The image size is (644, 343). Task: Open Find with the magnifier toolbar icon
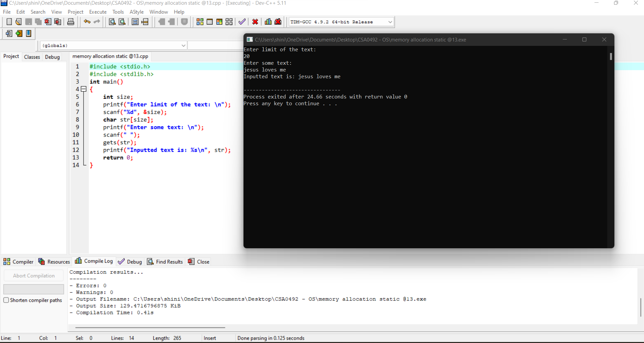pos(112,22)
